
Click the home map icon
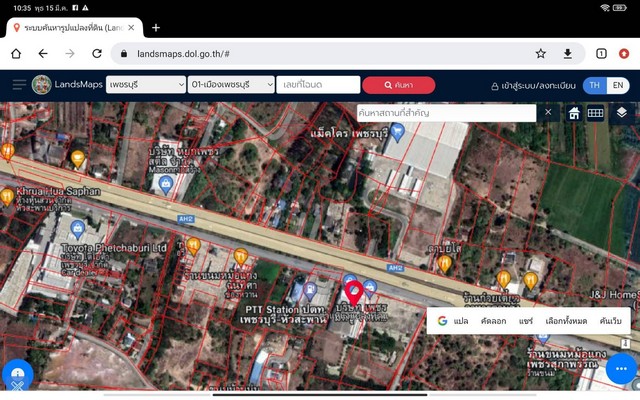pos(574,113)
